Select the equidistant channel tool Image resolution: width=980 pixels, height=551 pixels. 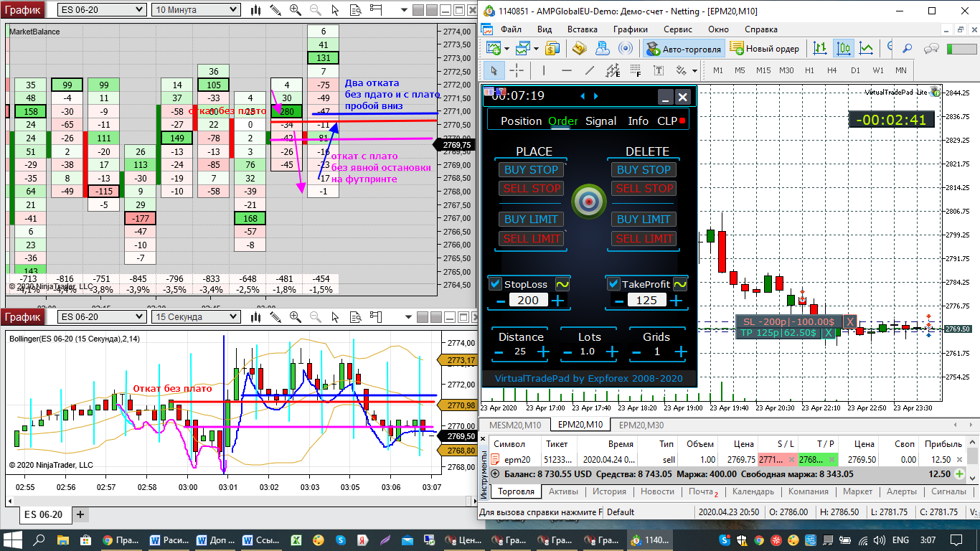tap(613, 70)
